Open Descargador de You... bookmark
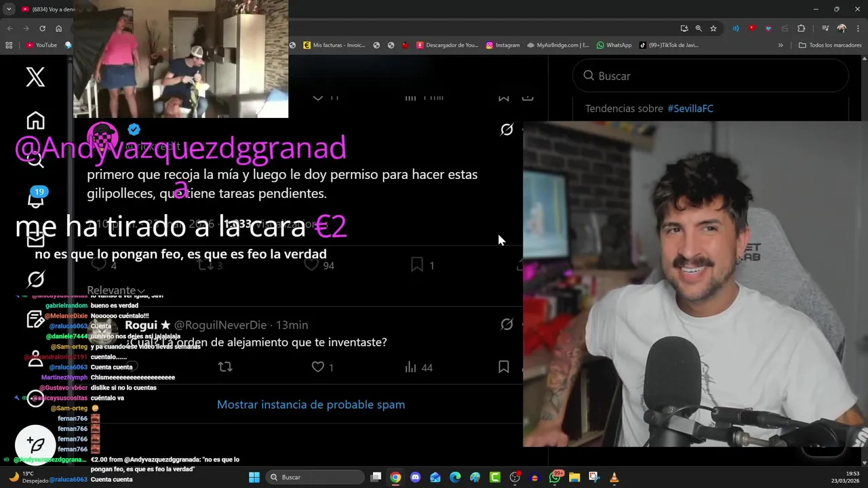The width and height of the screenshot is (868, 488). [x=448, y=45]
